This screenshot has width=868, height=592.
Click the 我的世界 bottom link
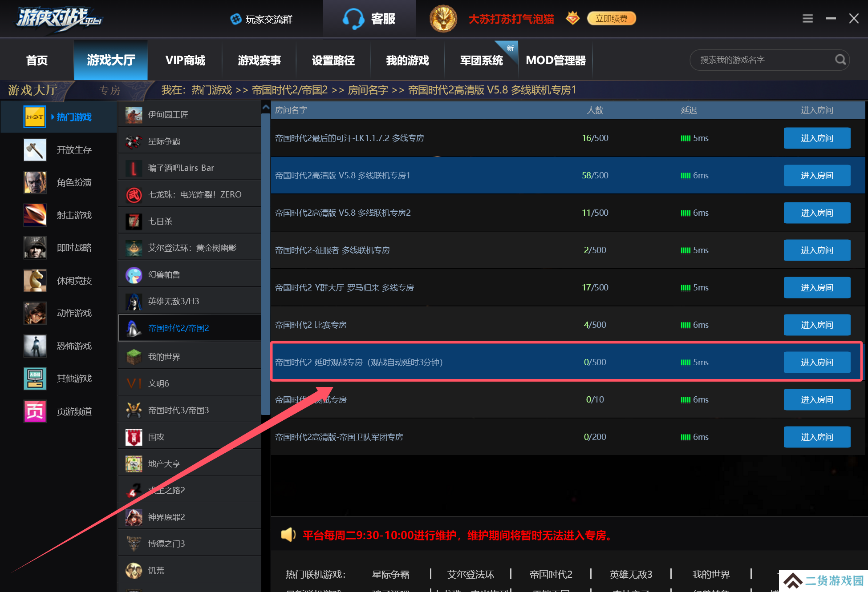tap(711, 574)
